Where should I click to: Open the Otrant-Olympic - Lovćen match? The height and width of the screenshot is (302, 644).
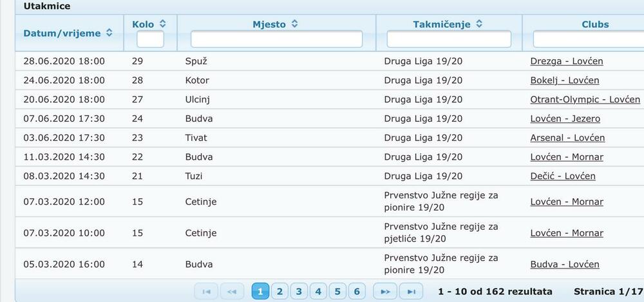(x=585, y=100)
